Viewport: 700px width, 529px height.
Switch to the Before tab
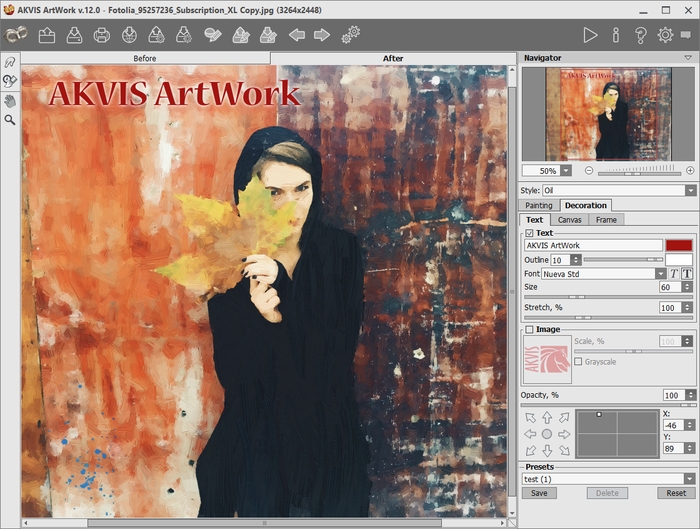point(145,58)
